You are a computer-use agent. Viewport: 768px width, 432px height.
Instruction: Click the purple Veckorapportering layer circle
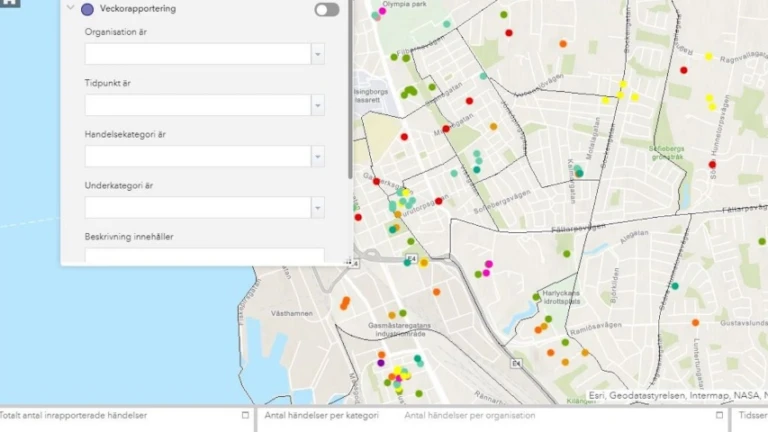coord(87,10)
